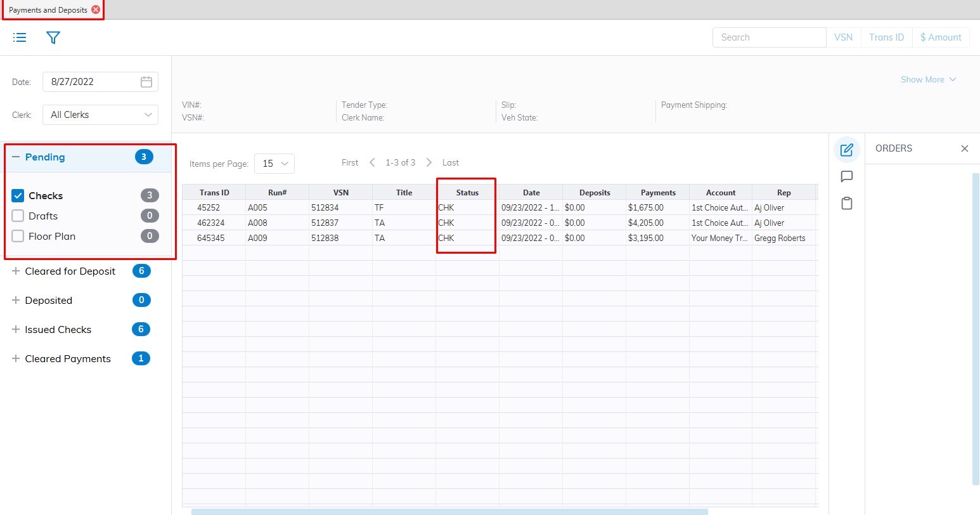Tick the Floor Plan checkbox
Viewport: 980px width, 515px height.
coord(18,237)
